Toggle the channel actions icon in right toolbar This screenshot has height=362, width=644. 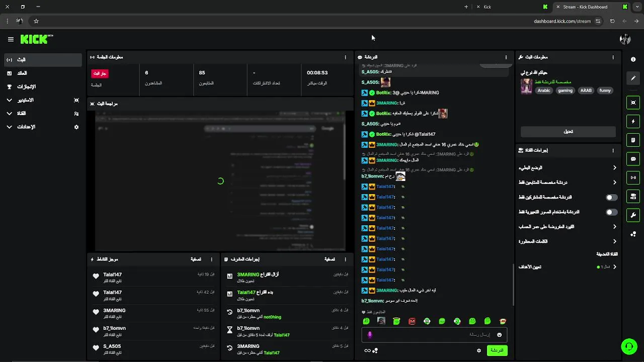633,196
